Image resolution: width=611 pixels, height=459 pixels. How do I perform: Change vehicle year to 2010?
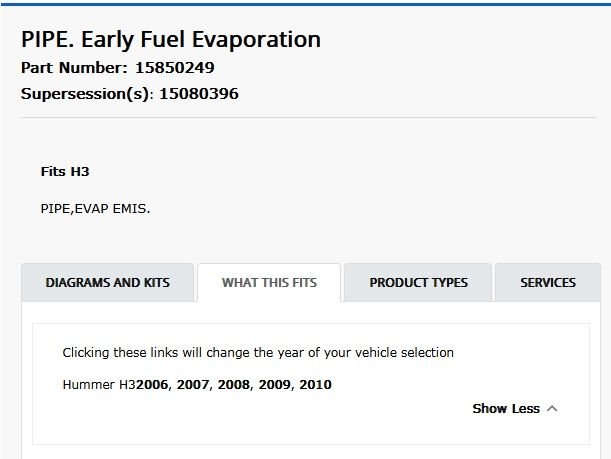pos(315,384)
